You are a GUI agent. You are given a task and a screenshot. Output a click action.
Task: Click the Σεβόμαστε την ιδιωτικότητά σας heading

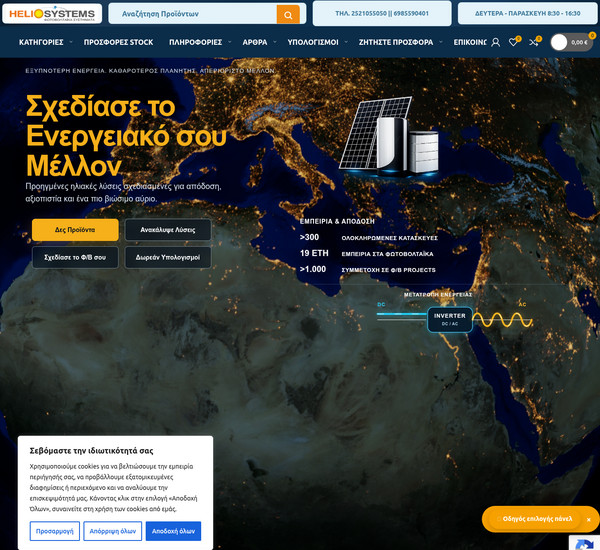(91, 451)
